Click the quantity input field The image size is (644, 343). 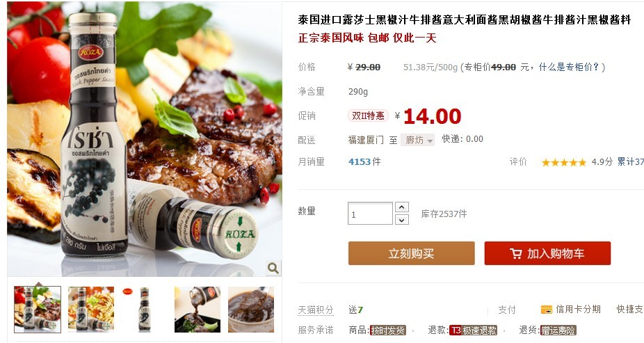tap(370, 214)
